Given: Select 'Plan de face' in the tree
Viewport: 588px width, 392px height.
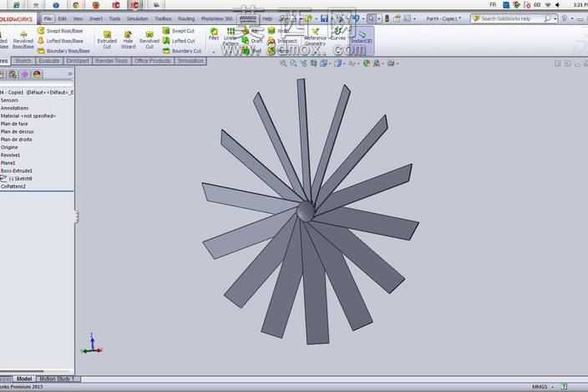Looking at the screenshot, I should pos(14,124).
